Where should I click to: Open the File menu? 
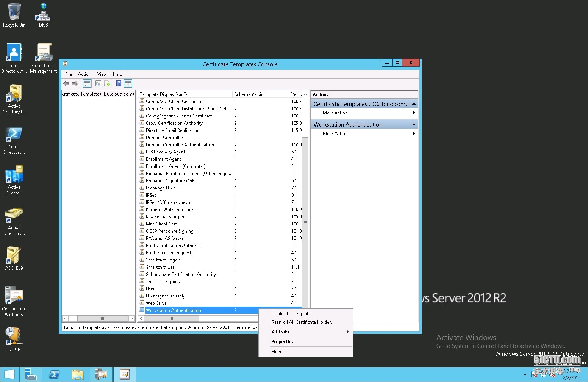point(69,74)
